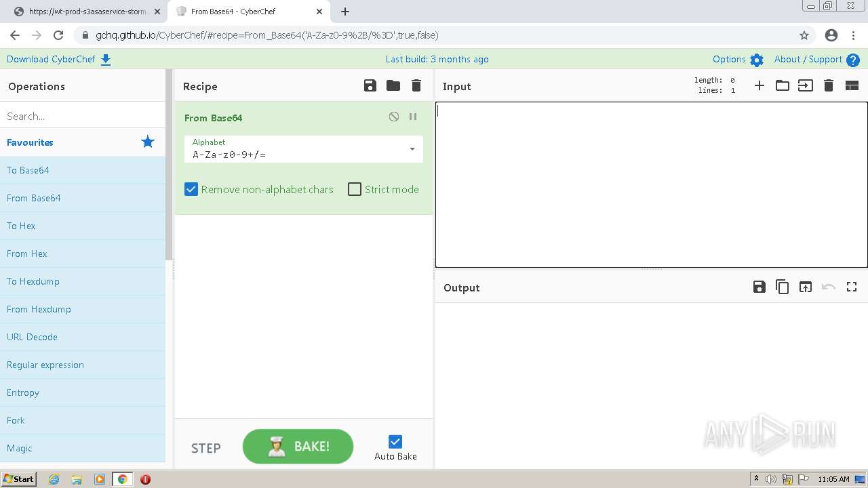This screenshot has width=868, height=488.
Task: Move output to input
Action: (x=806, y=287)
